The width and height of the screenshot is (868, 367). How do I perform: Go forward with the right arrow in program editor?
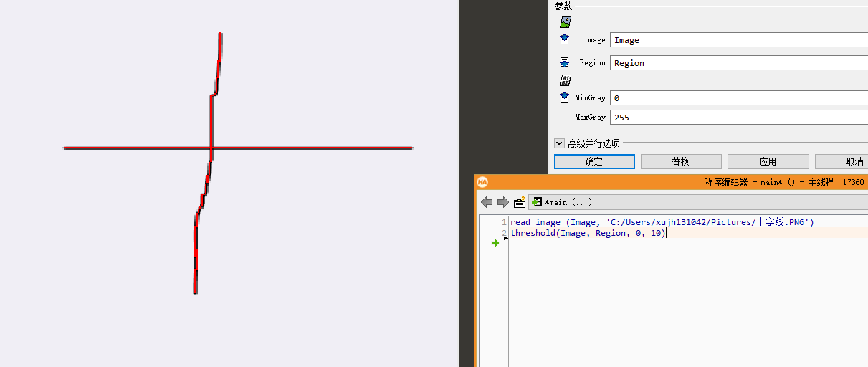[503, 202]
